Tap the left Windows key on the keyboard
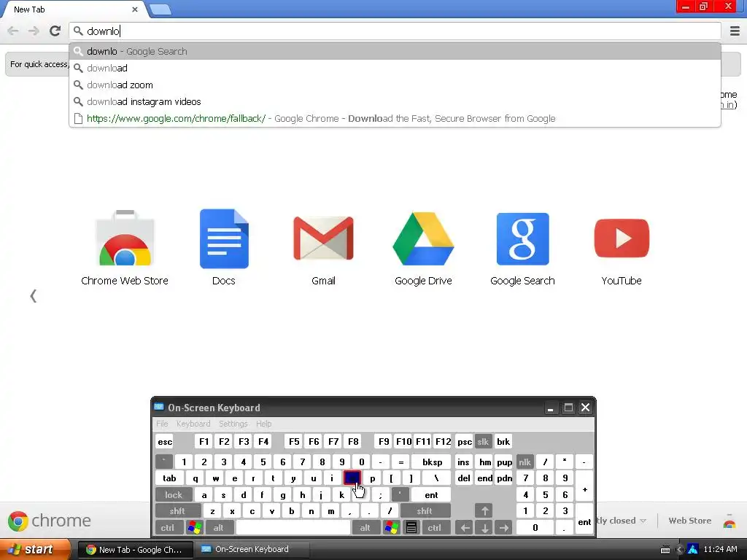This screenshot has height=560, width=747. click(194, 528)
